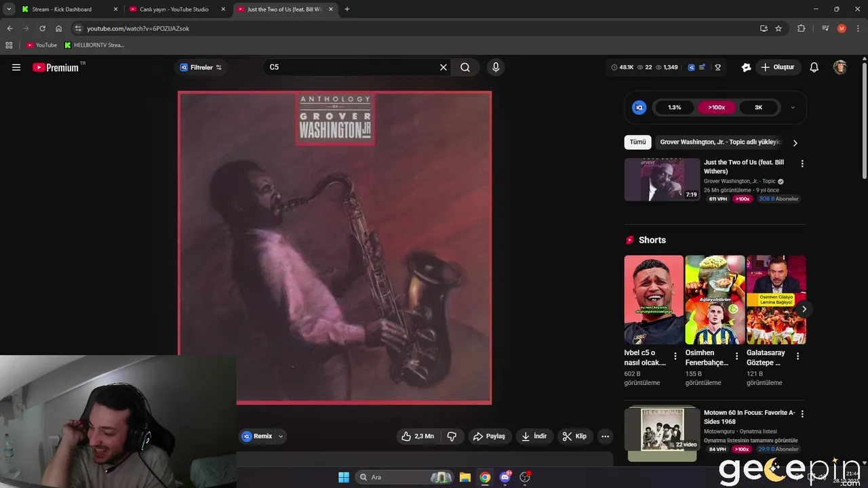Screen dimensions: 868x488
Task: Click the Klip clip button
Action: tap(574, 436)
